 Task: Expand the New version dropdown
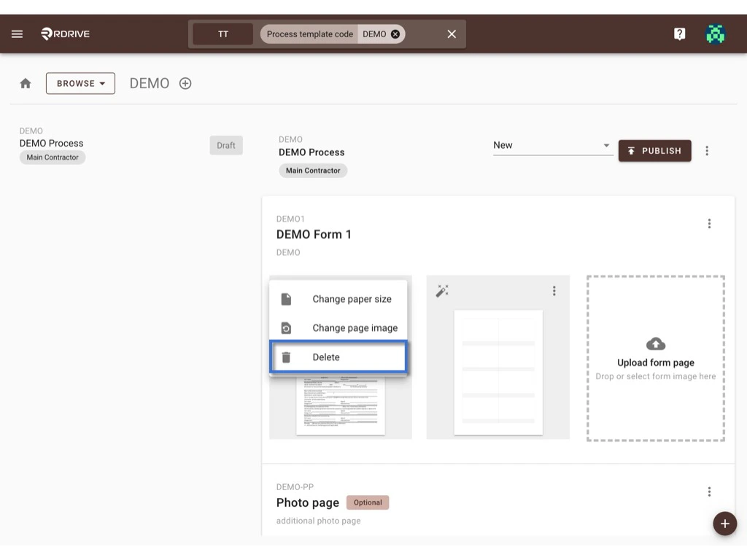606,145
